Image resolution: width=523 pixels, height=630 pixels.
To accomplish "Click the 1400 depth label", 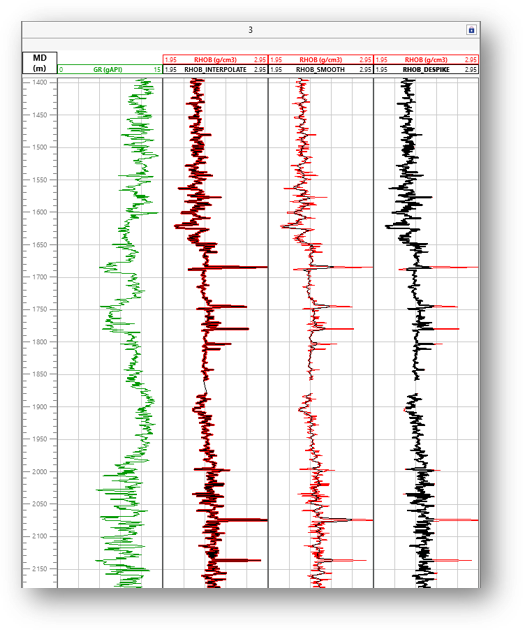I will (x=40, y=82).
